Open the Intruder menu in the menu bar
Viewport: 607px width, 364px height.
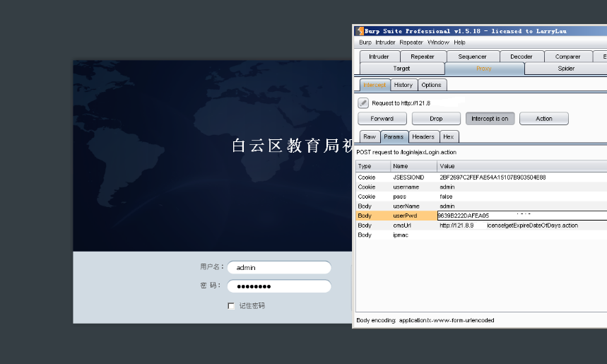click(385, 42)
